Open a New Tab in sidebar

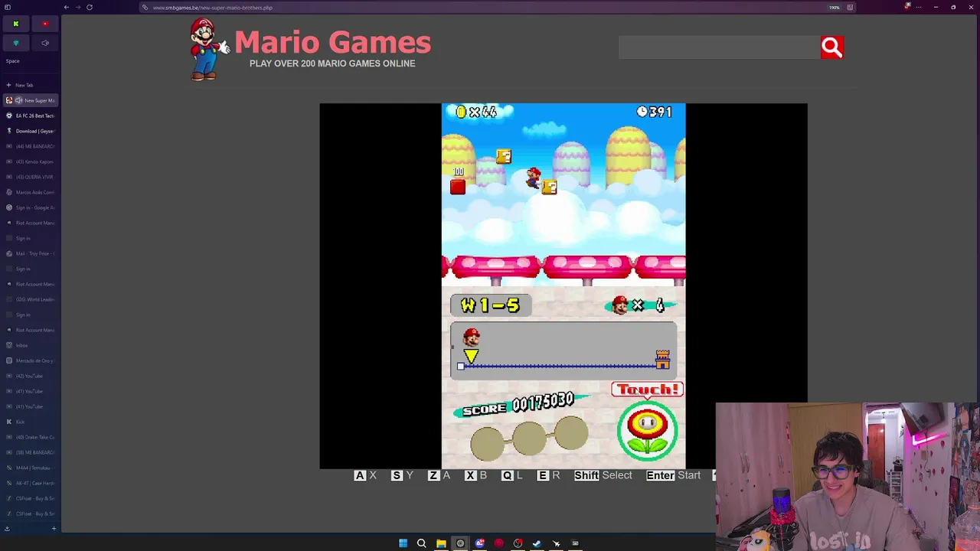point(29,85)
